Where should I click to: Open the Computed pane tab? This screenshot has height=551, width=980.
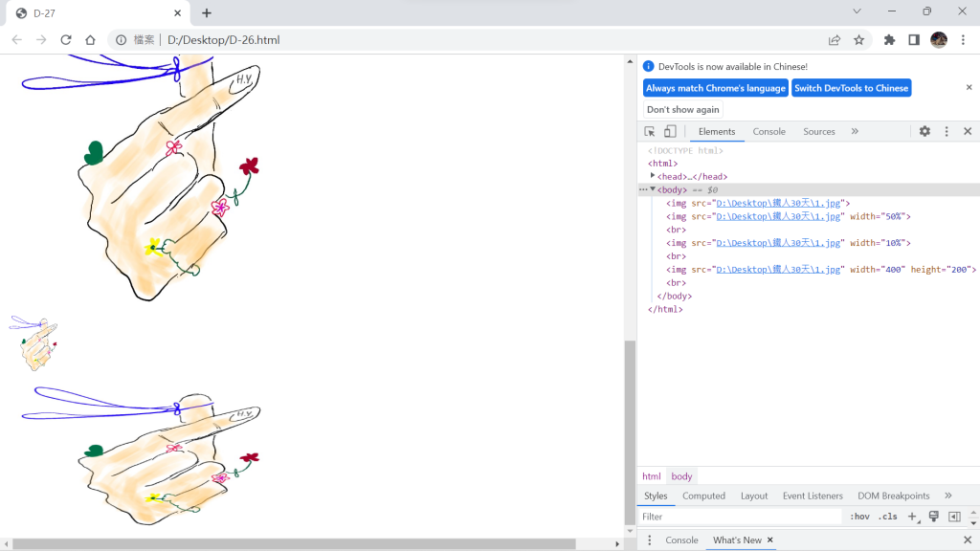(703, 496)
